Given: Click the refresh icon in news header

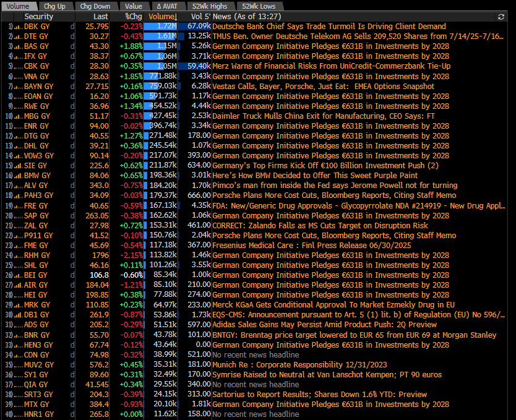Looking at the screenshot, I should pyautogui.click(x=501, y=17).
